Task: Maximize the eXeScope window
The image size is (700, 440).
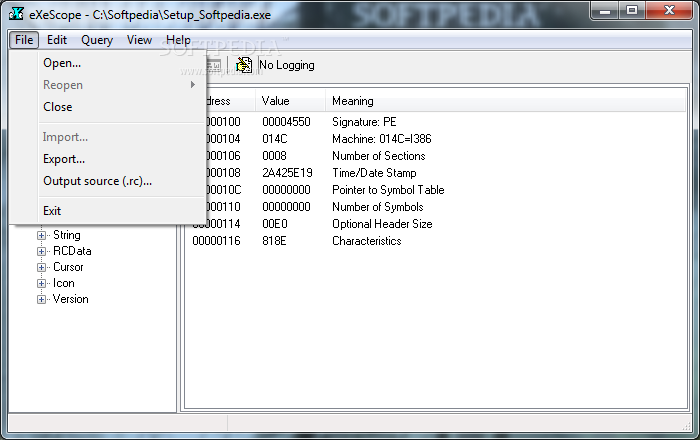Action: [632, 11]
